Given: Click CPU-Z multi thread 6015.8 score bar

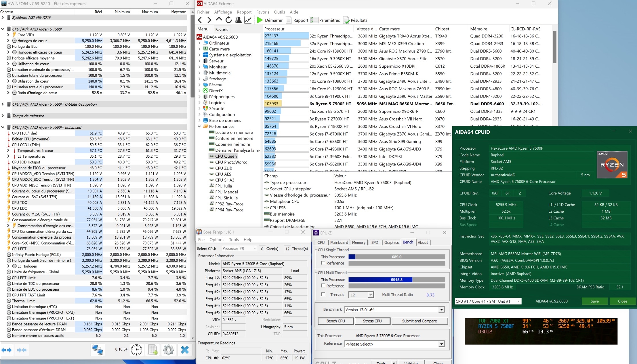Looking at the screenshot, I should click(396, 280).
